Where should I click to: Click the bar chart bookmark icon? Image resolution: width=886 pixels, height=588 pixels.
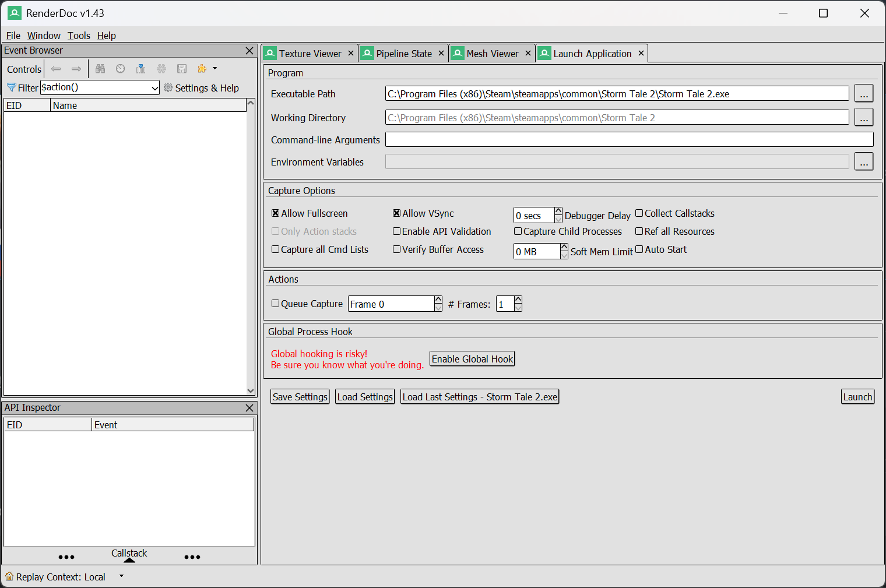pos(140,69)
